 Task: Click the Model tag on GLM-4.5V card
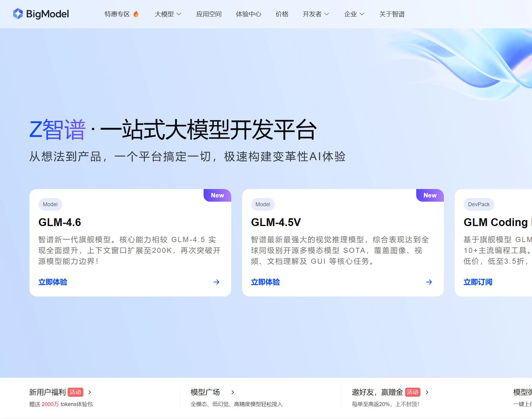pyautogui.click(x=263, y=204)
